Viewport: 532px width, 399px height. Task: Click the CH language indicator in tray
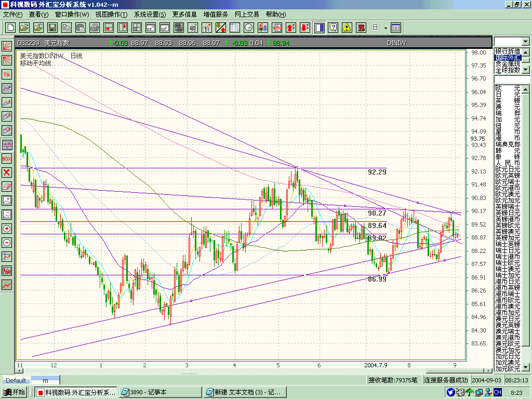point(497,392)
